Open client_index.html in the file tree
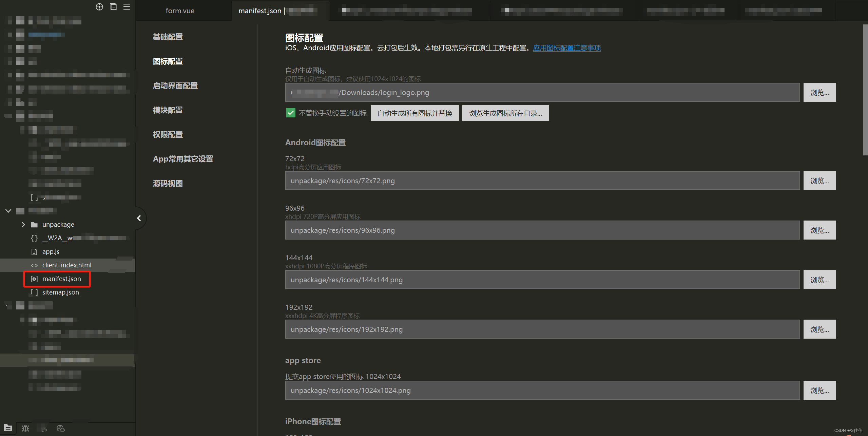The image size is (868, 436). pyautogui.click(x=66, y=265)
